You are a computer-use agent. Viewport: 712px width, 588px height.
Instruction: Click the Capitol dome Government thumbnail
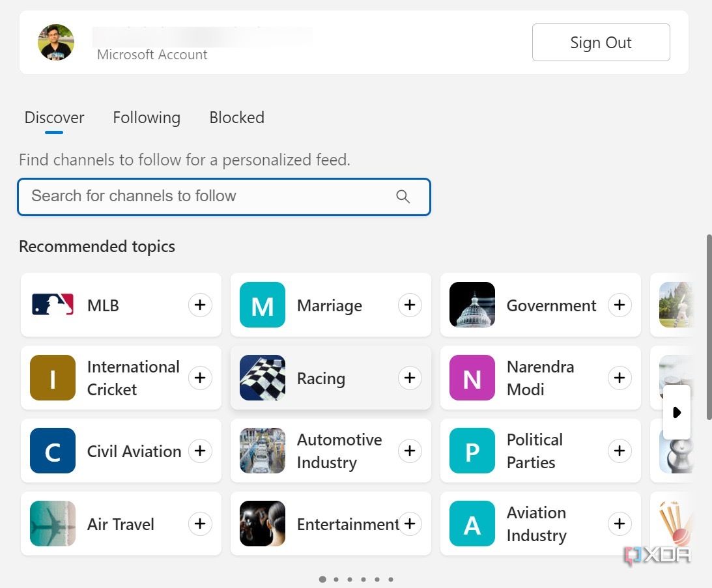[472, 305]
